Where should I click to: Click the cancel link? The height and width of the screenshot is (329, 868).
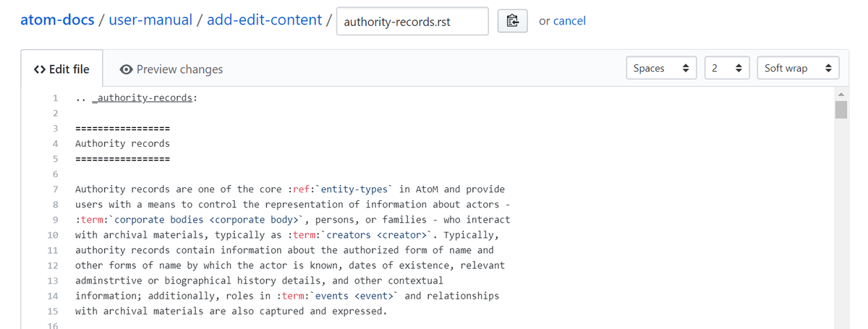click(569, 21)
